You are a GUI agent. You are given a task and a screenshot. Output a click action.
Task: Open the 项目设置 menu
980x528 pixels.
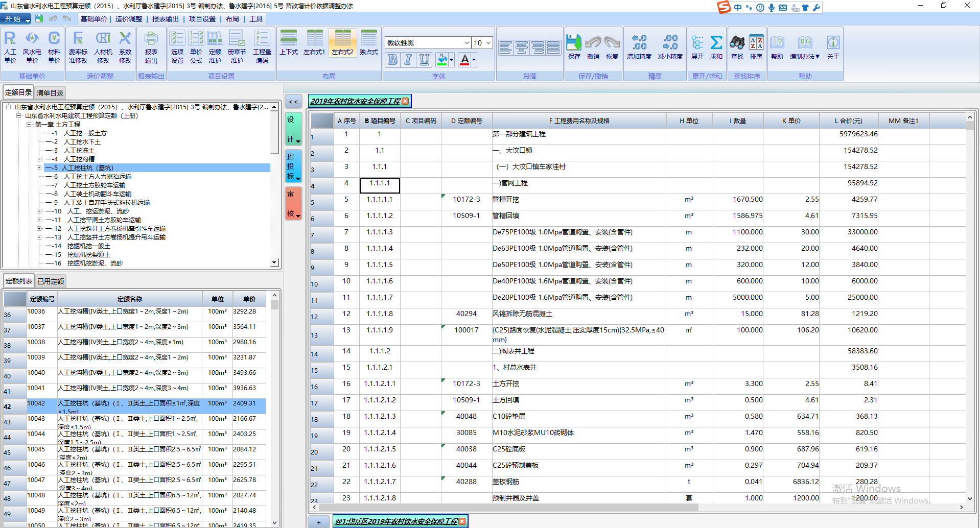(202, 19)
